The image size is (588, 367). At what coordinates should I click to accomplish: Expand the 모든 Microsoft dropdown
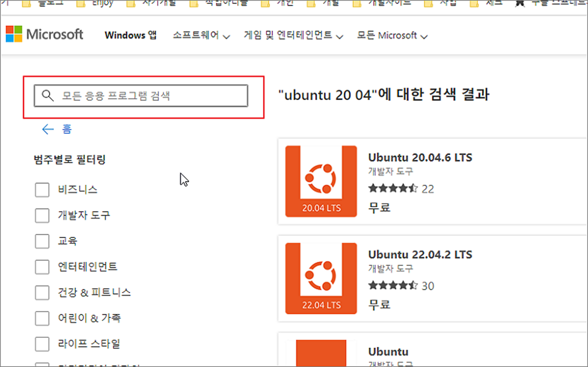point(392,35)
